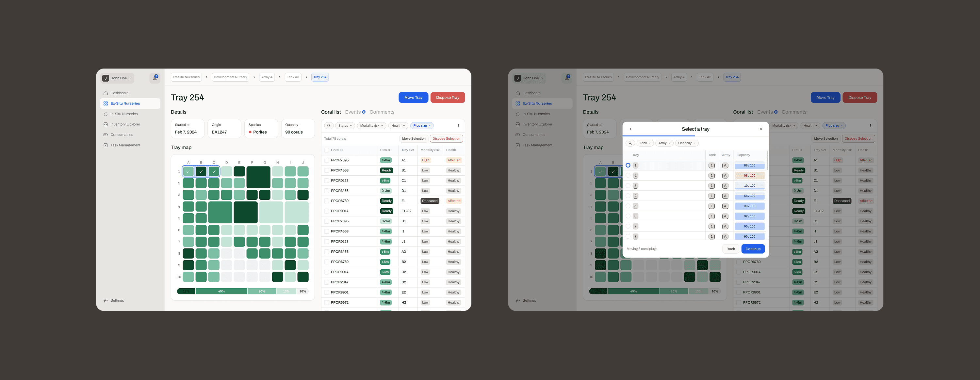The height and width of the screenshot is (380, 980).
Task: Click the back chevron in Select a tray dialog
Action: click(630, 129)
